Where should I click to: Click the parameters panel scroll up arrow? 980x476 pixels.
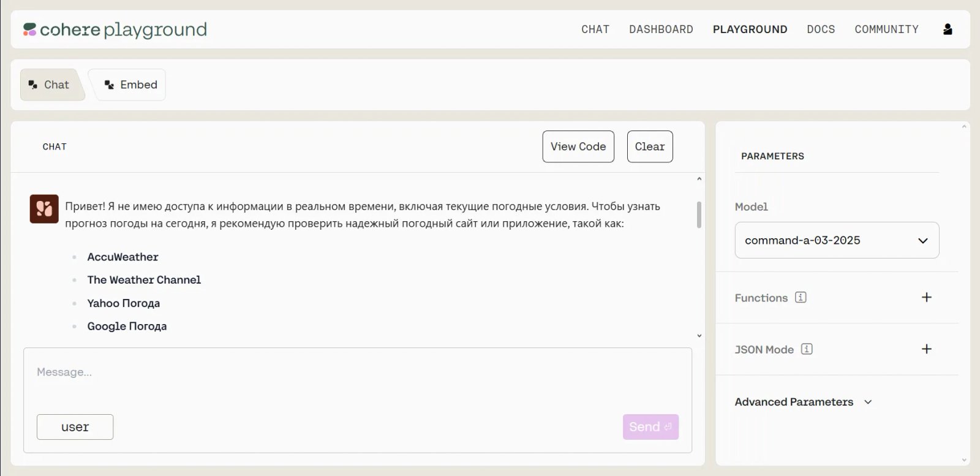(964, 127)
